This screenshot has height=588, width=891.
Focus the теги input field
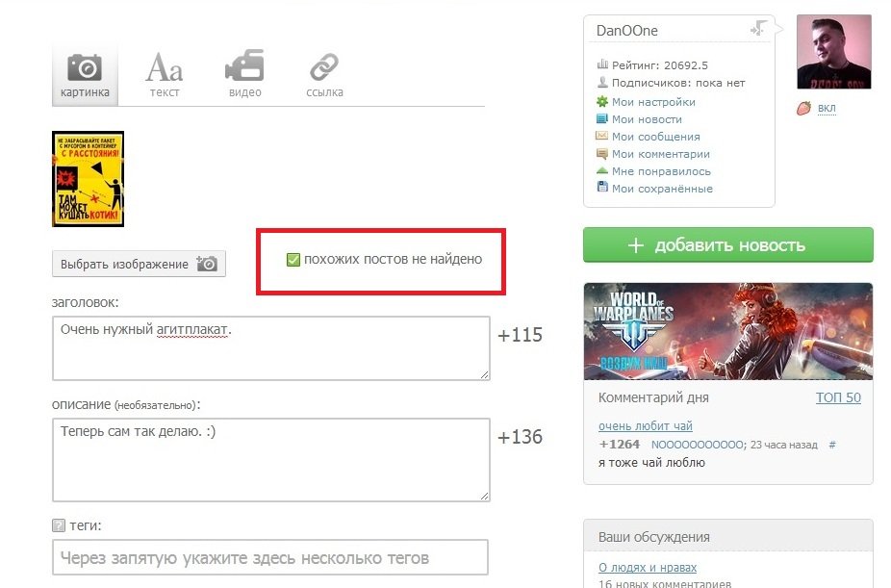coord(269,557)
